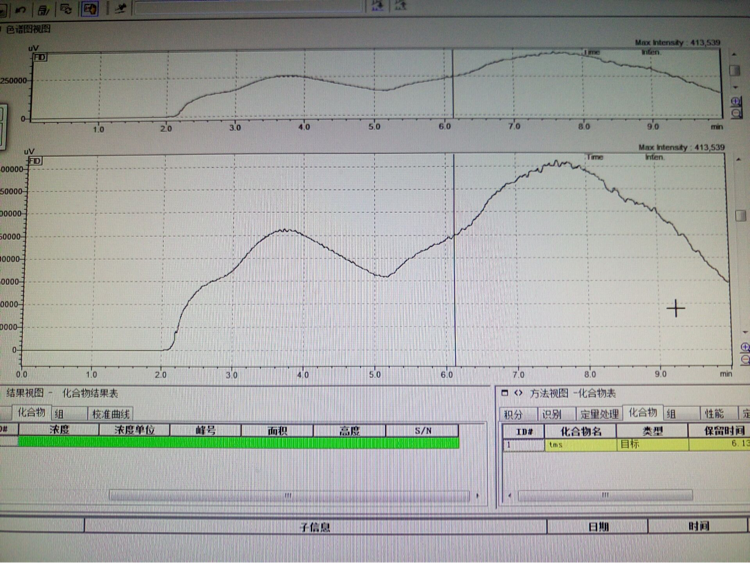The image size is (750, 563).
Task: Click upper chromatogram scrollbar down arrow
Action: point(735,88)
